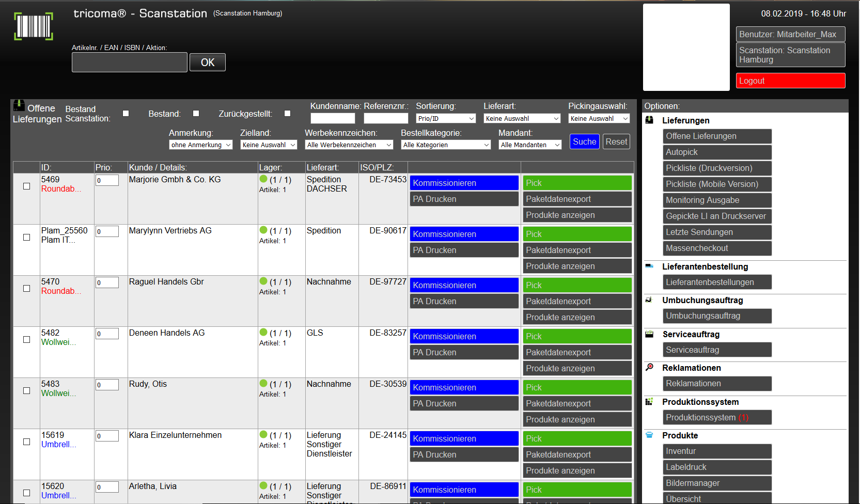Focus the Artikelnr. / EAN / ISBN input field

130,62
